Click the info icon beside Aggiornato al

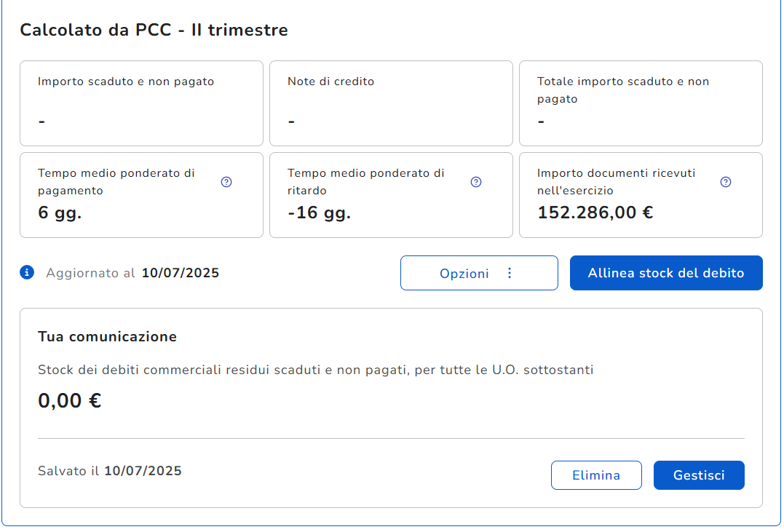point(27,273)
